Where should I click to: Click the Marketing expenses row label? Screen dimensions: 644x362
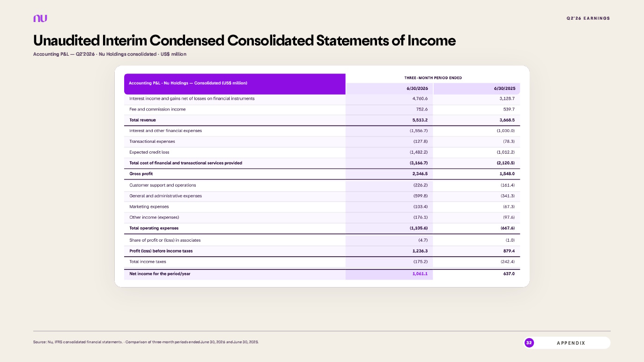(149, 207)
